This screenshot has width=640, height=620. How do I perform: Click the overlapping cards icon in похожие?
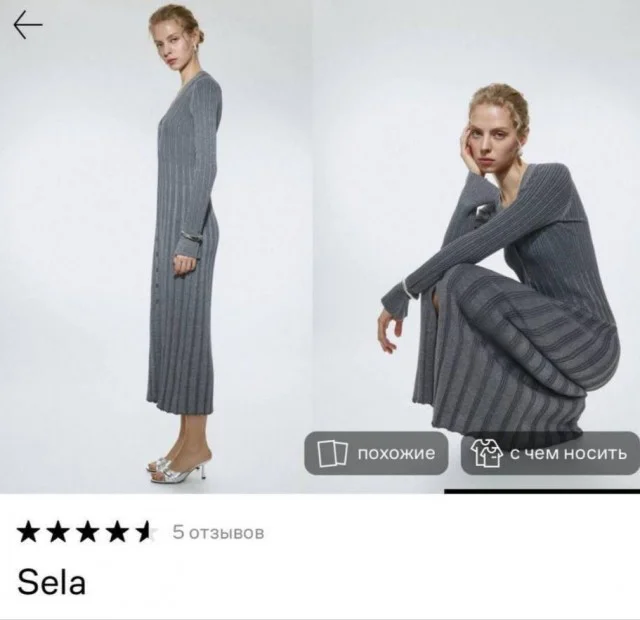tap(333, 453)
